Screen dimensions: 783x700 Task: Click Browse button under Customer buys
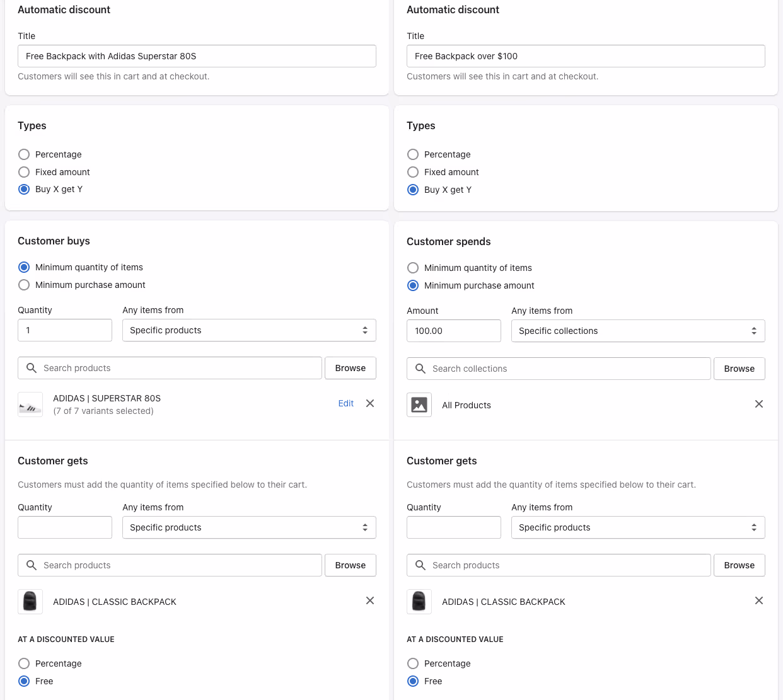(351, 368)
